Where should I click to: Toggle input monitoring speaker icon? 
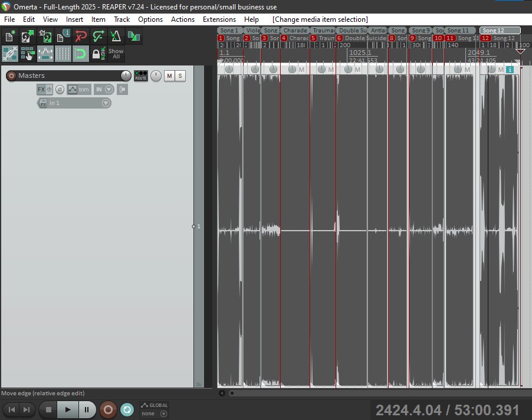tap(123, 90)
